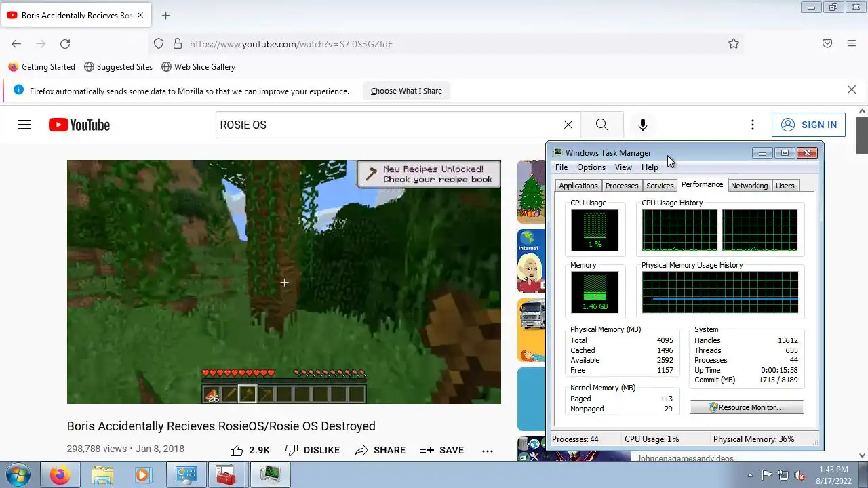
Task: Close the Boris Accidentally Recieves tab
Action: (x=140, y=15)
